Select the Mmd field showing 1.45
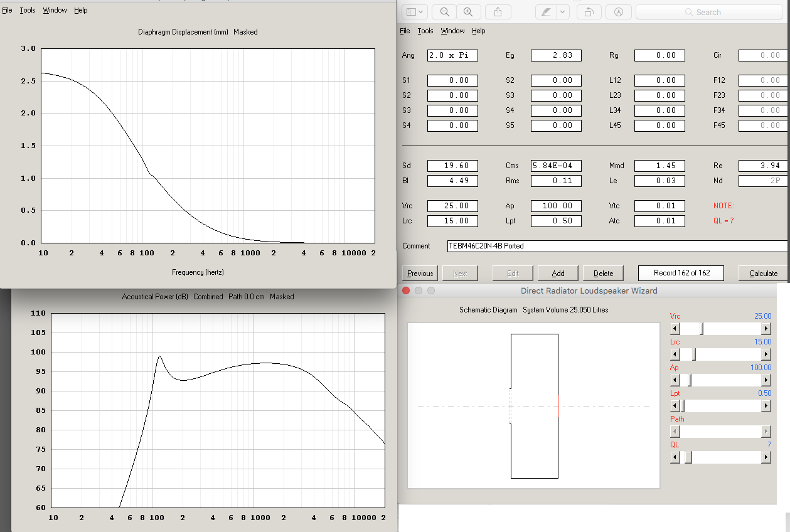The width and height of the screenshot is (790, 532). [x=659, y=166]
